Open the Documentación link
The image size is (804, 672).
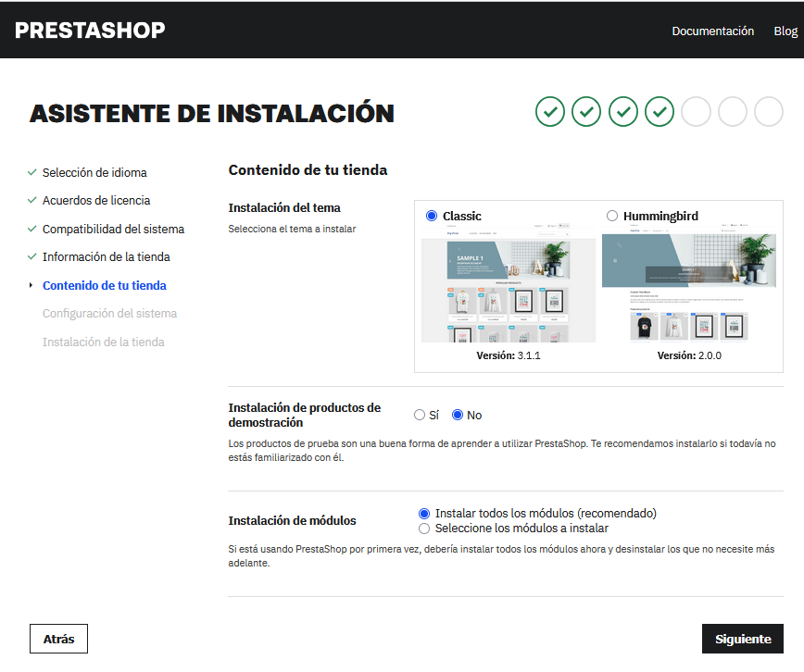[712, 31]
